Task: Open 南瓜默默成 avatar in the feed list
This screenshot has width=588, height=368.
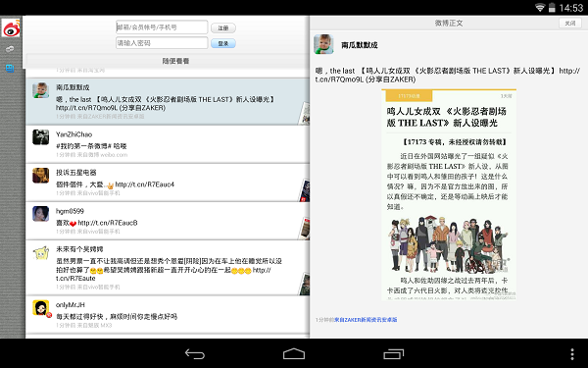Action: [40, 90]
